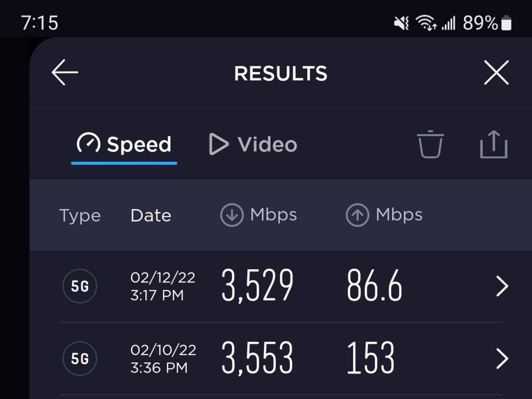Delete results with the trash icon
Screen dimensions: 532x399
430,144
